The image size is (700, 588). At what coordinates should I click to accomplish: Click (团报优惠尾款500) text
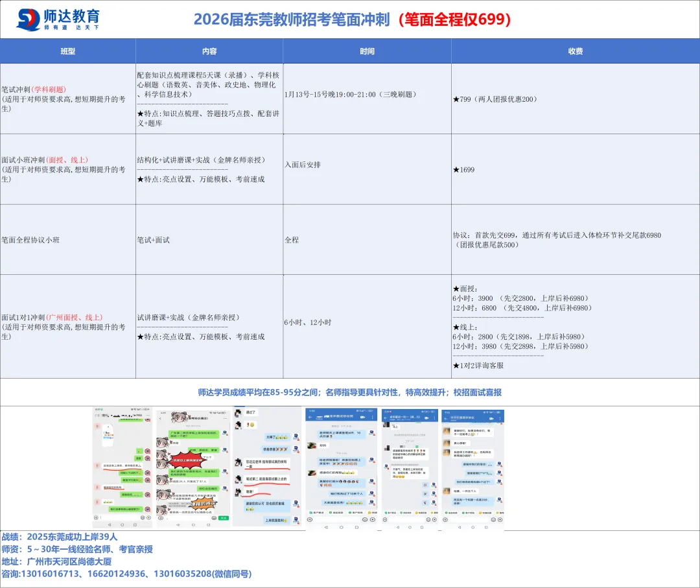tap(485, 244)
